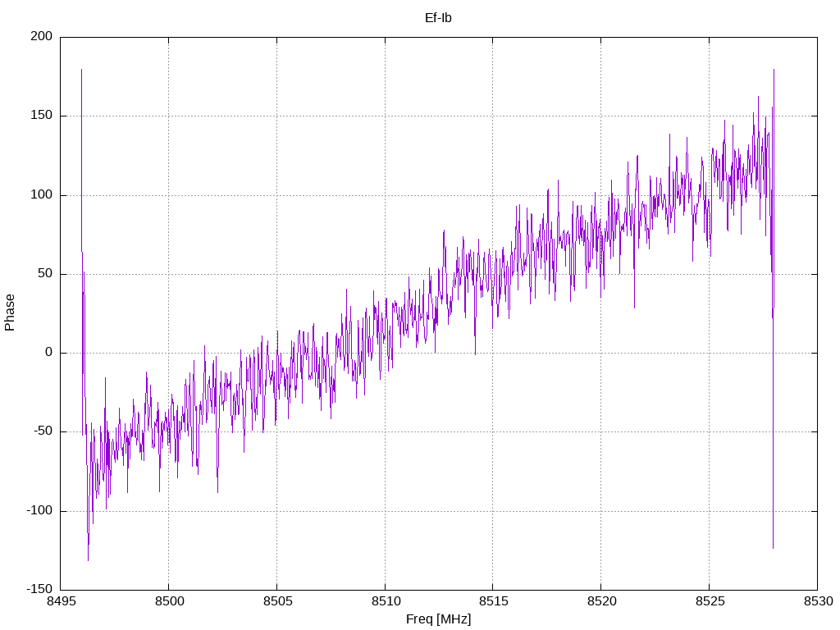The height and width of the screenshot is (630, 840).
Task: Click x-axis tick label 8525
Action: [710, 601]
